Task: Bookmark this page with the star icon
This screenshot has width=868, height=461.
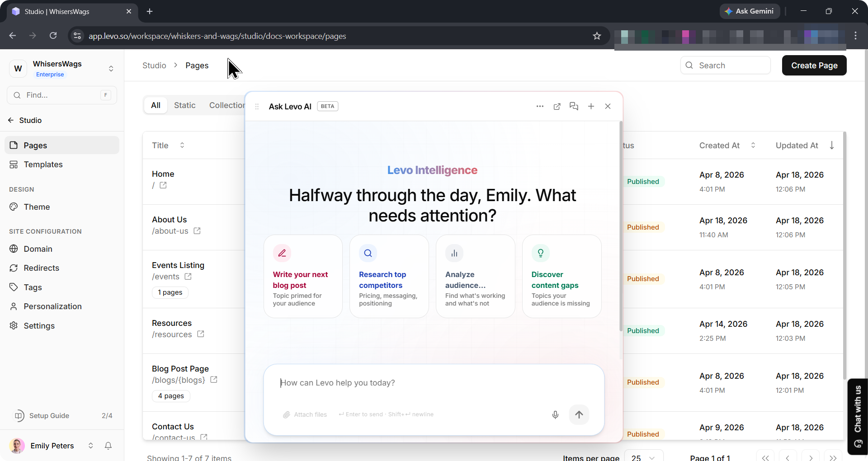Action: coord(597,36)
